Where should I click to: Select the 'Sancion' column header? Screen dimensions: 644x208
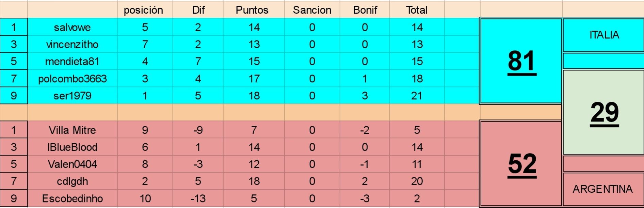312,10
